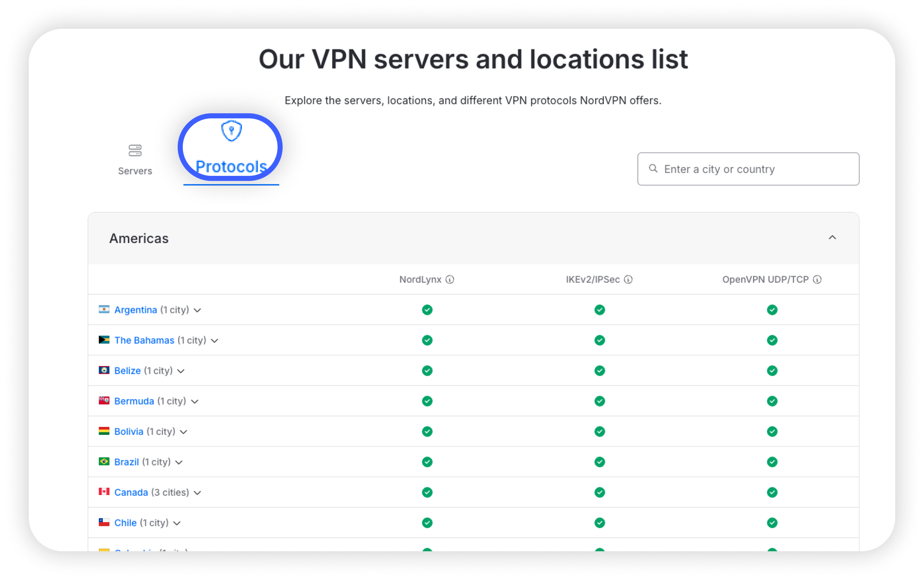Expand The Bahamas city chevron
Viewport: 924px width, 580px height.
(x=215, y=341)
